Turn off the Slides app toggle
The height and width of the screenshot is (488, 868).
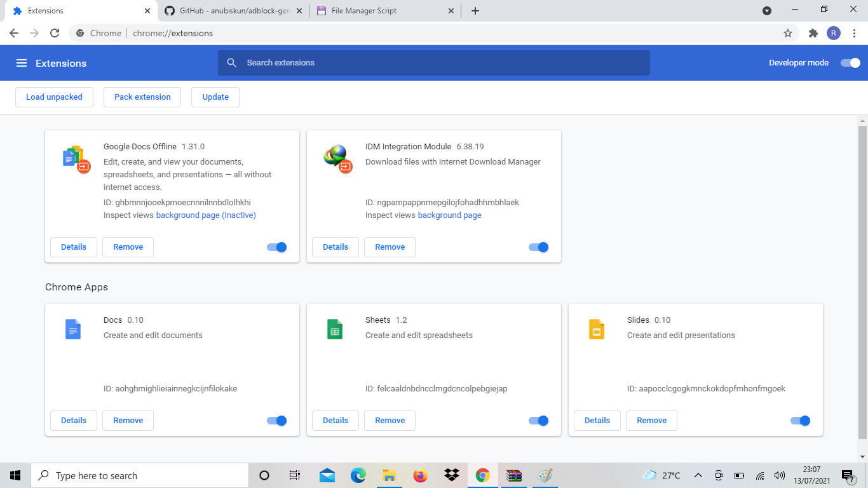pyautogui.click(x=801, y=421)
